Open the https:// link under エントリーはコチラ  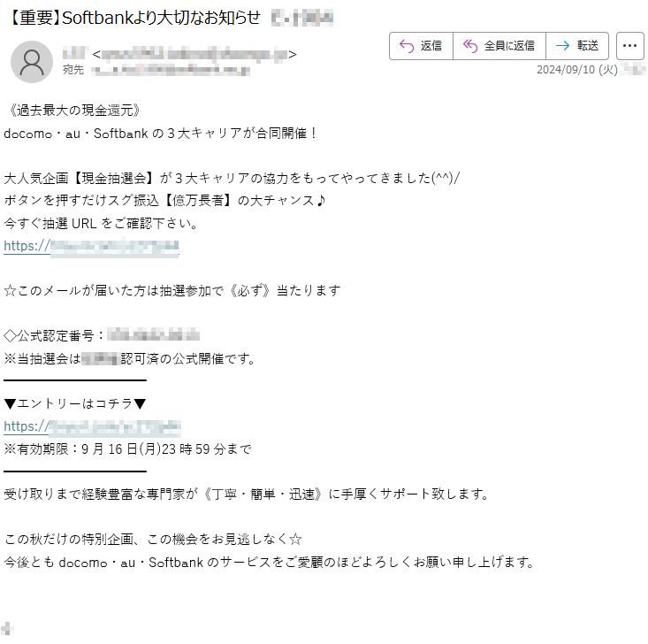tap(92, 426)
